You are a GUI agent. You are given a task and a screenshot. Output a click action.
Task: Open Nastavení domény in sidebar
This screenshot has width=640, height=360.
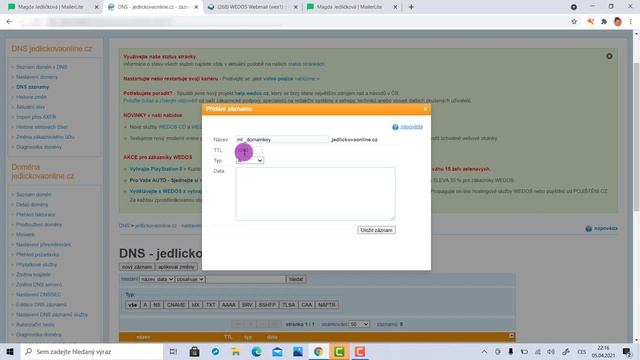37,77
